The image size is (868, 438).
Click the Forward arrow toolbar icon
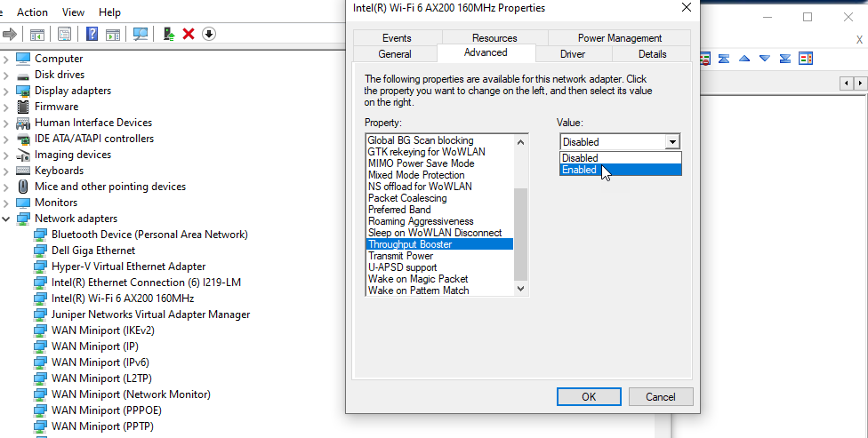(10, 35)
